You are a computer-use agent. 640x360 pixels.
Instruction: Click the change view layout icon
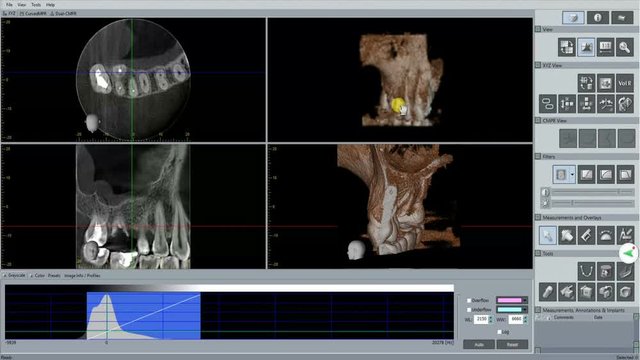tap(567, 47)
